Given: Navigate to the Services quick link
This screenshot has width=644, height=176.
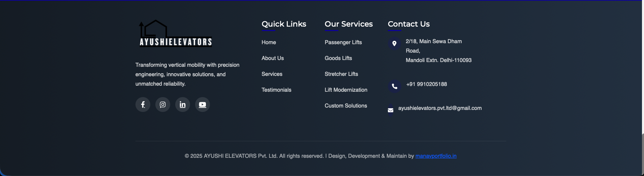Looking at the screenshot, I should click(x=272, y=74).
